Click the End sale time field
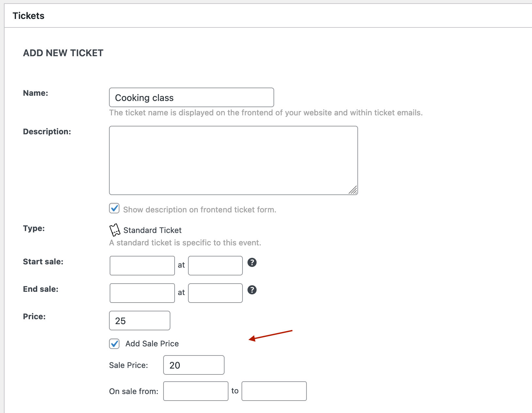This screenshot has width=532, height=413. click(x=215, y=293)
